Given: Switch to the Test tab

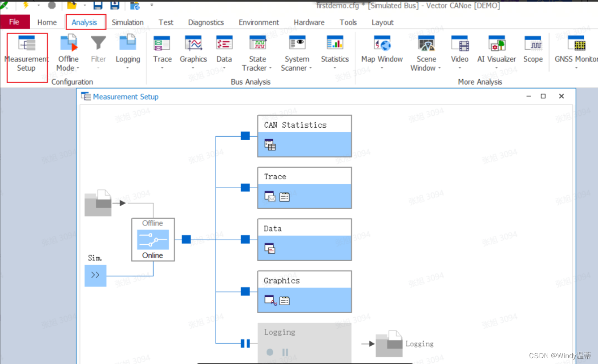Looking at the screenshot, I should click(x=166, y=22).
